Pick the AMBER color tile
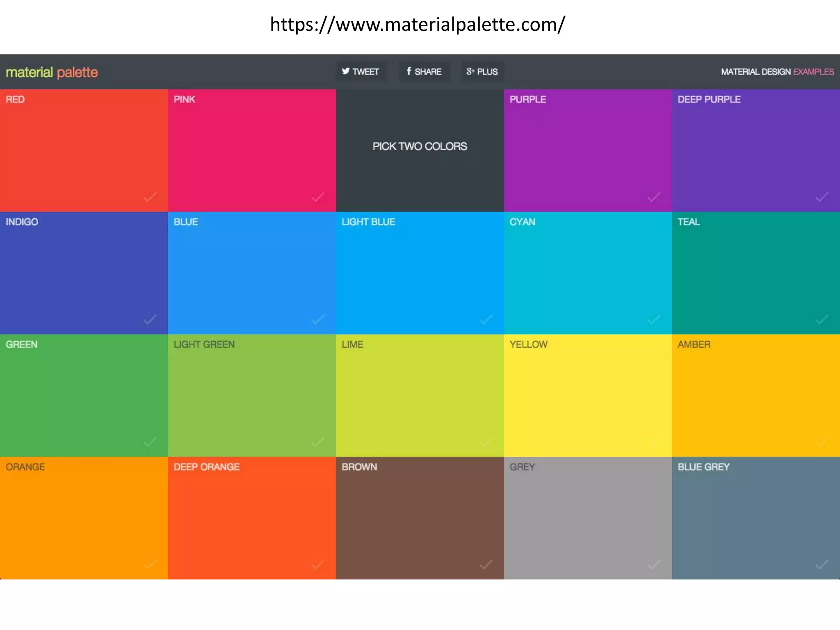This screenshot has width=840, height=630. [756, 396]
